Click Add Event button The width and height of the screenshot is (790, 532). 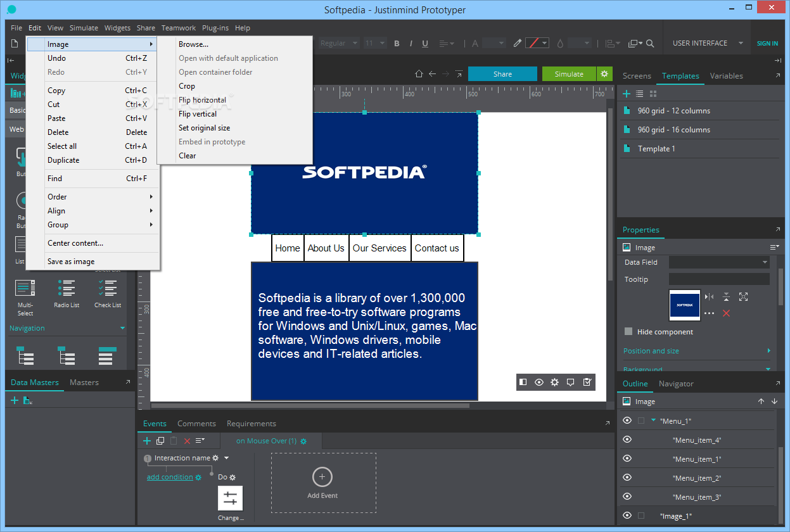(322, 483)
